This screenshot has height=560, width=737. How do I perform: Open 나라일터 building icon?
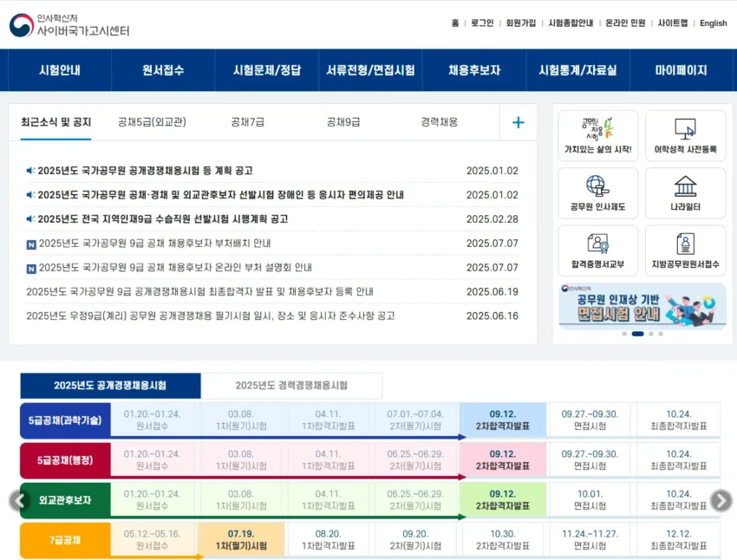(685, 186)
